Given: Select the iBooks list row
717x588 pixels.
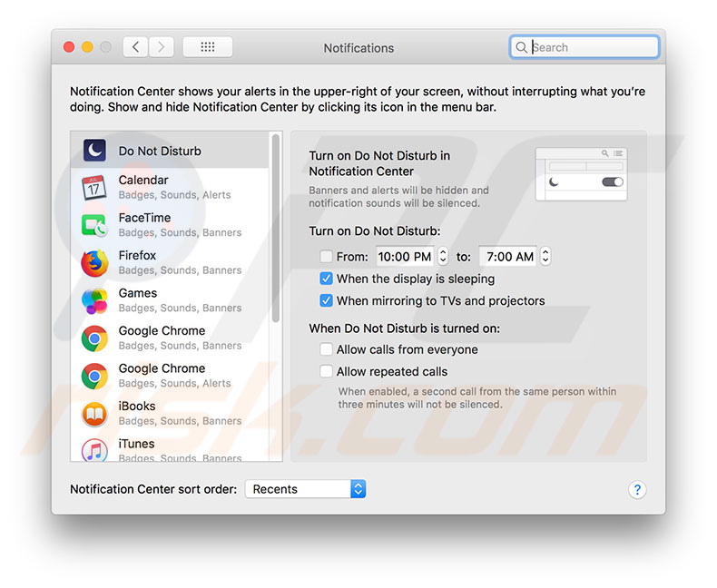Looking at the screenshot, I should pos(170,414).
